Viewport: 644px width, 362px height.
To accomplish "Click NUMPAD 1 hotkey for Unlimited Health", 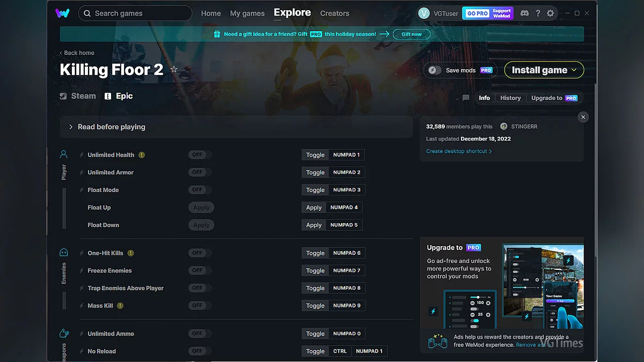I will click(x=346, y=155).
